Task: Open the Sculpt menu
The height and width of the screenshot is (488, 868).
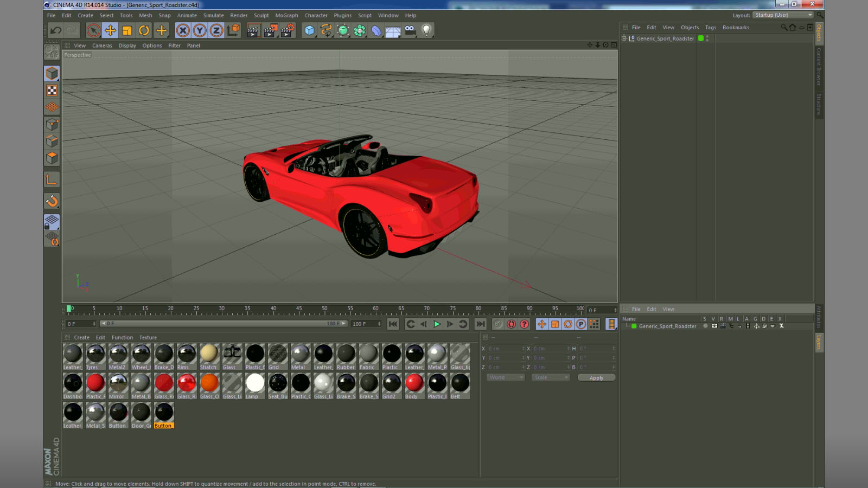Action: click(261, 15)
